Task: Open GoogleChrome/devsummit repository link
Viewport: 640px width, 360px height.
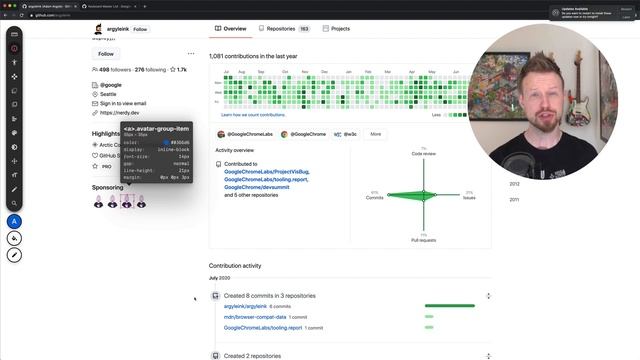Action: click(x=257, y=187)
